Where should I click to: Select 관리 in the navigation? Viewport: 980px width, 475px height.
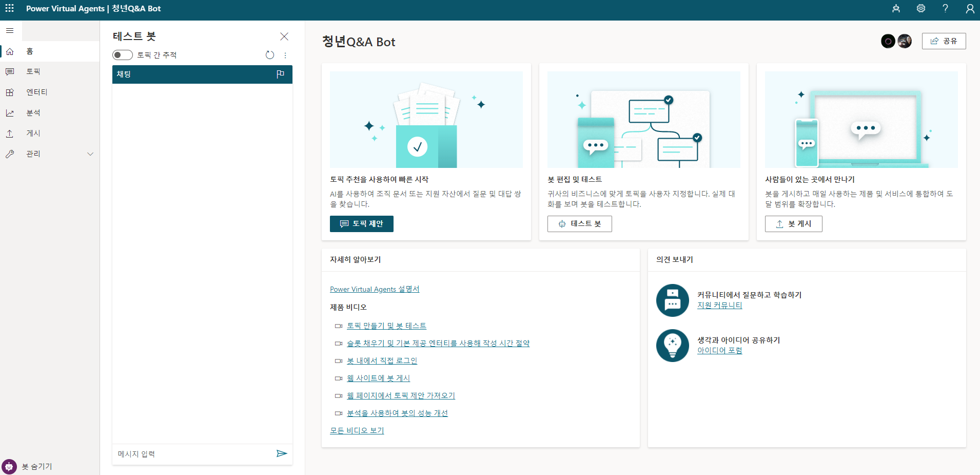(x=50, y=154)
